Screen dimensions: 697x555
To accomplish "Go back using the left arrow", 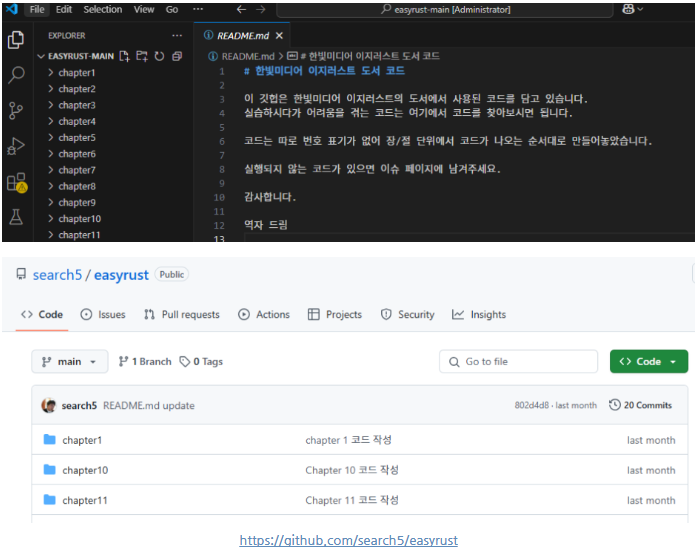I will [x=241, y=9].
